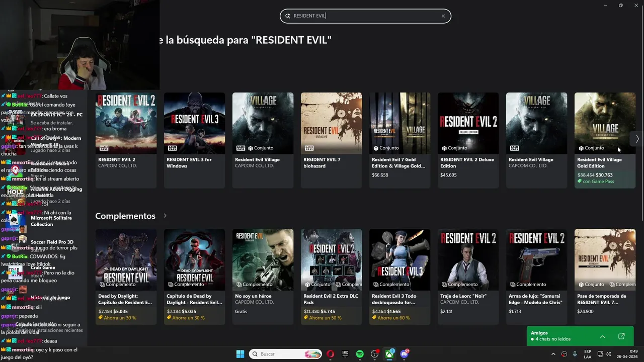The width and height of the screenshot is (644, 362).
Task: Open Resident Evil 2 Extra DLC Pack
Action: [331, 277]
